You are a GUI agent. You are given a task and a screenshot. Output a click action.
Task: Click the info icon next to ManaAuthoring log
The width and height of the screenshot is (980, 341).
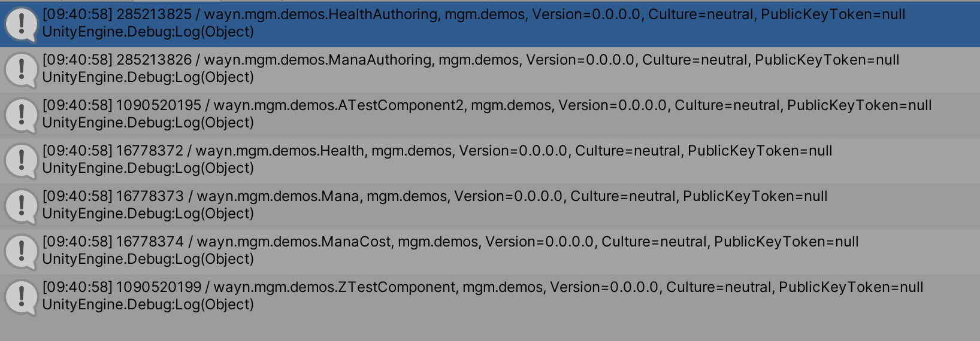[x=22, y=70]
